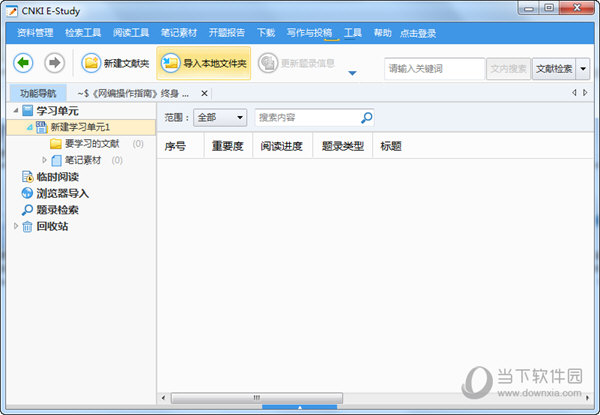Expand the 回收站 tree node
Viewport: 600px width, 415px height.
coord(16,226)
